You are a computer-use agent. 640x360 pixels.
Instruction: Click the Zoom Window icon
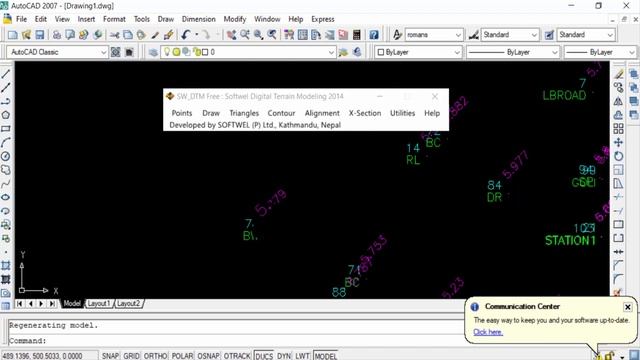coord(258,35)
